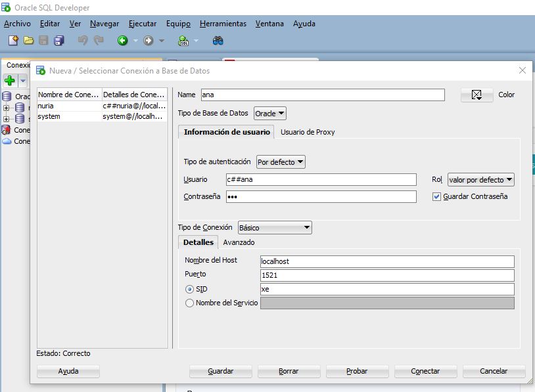Open the SQL Worksheet toolbar icon
Viewport: 535px width, 392px height.
[x=183, y=41]
